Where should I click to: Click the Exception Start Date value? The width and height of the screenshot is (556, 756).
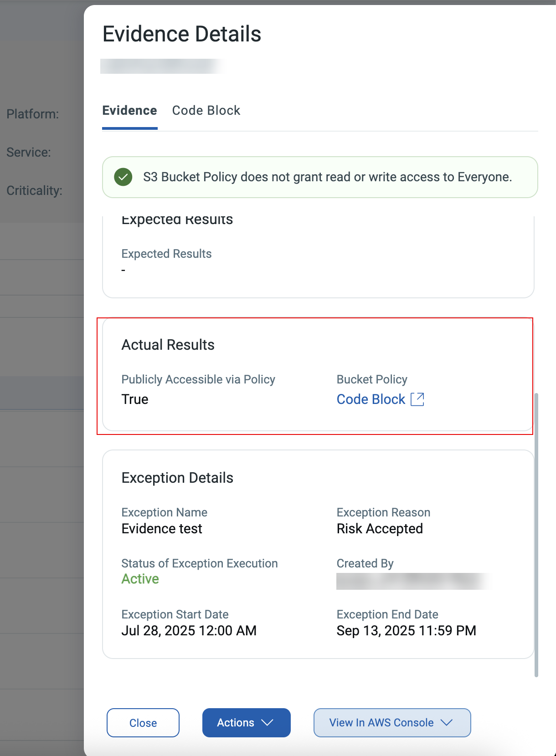point(189,631)
